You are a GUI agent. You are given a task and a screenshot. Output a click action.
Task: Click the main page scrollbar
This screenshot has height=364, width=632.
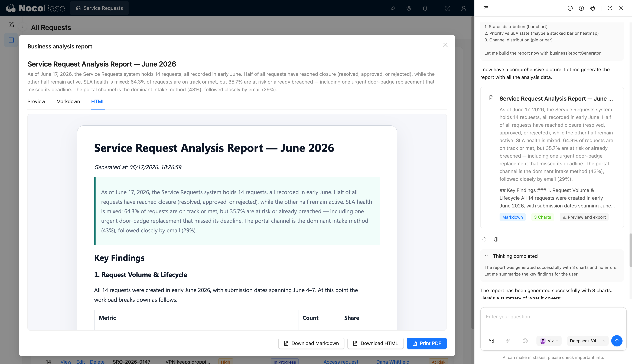(x=473, y=173)
